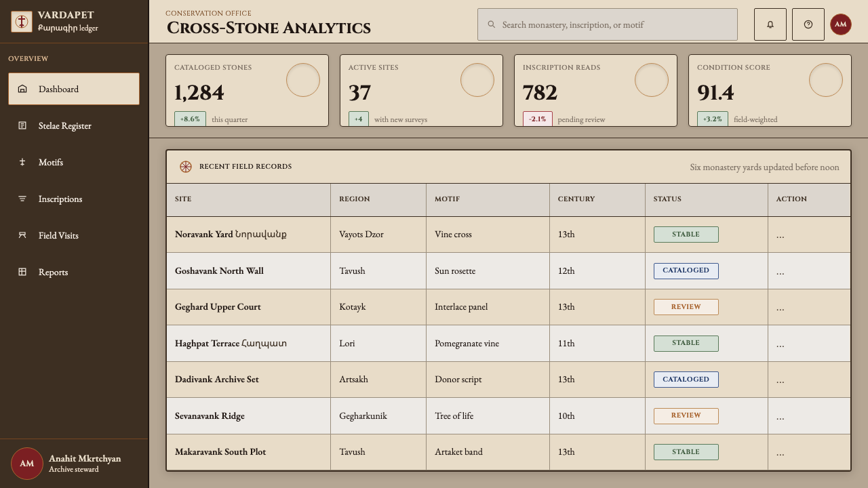The width and height of the screenshot is (868, 488).
Task: Click the Status column header
Action: tap(707, 199)
